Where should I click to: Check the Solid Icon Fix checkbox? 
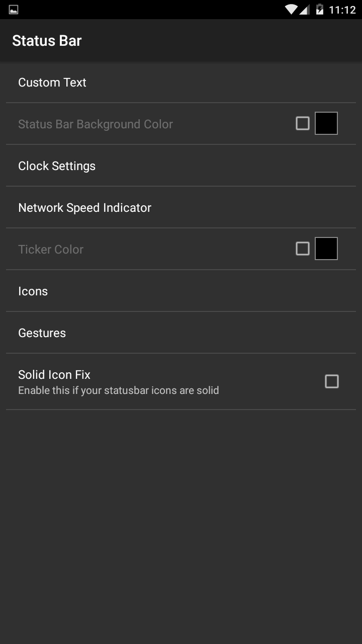pos(332,381)
